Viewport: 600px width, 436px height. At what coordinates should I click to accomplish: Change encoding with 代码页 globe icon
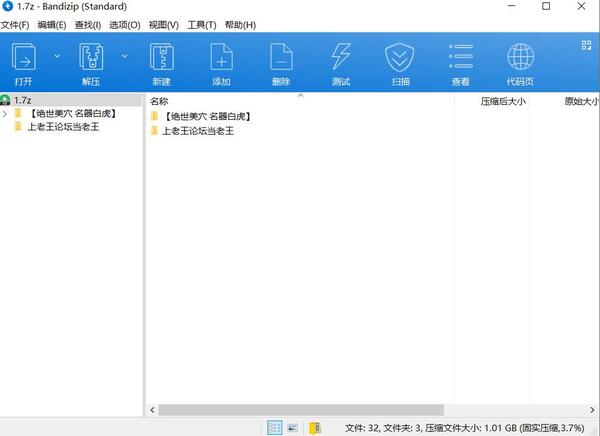(x=520, y=57)
